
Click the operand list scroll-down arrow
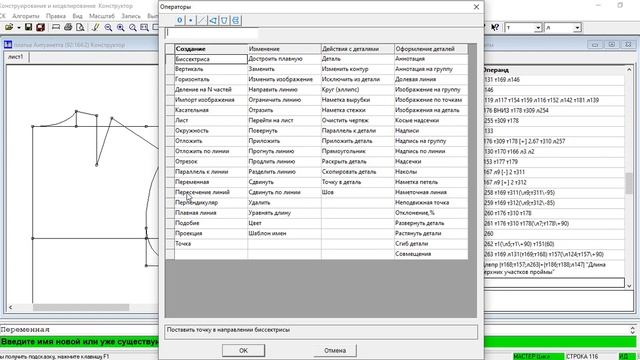point(629,285)
